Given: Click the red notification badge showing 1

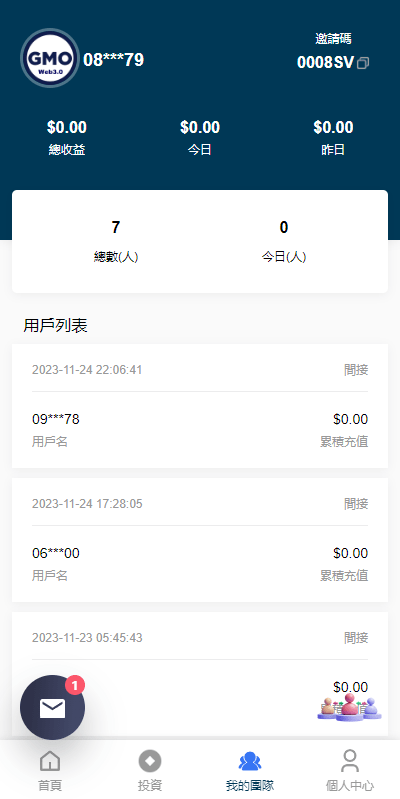Looking at the screenshot, I should (75, 685).
